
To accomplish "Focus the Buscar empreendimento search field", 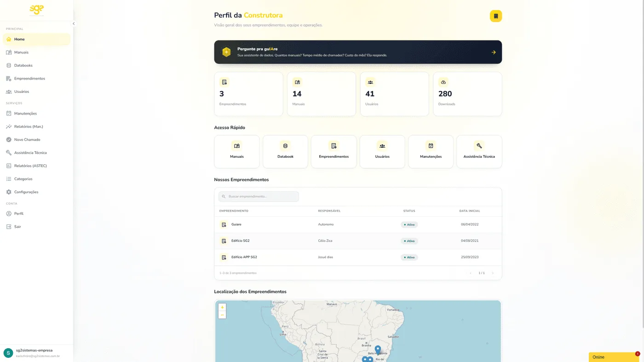I will coord(259,196).
